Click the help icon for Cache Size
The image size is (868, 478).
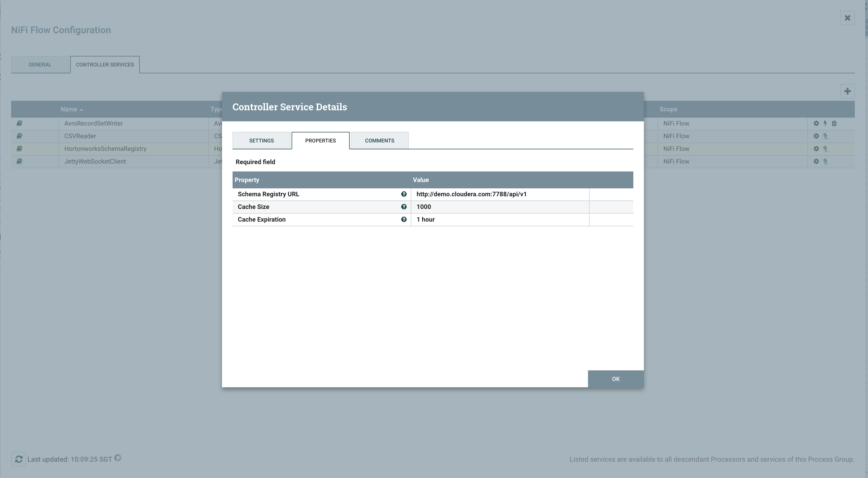coord(404,207)
